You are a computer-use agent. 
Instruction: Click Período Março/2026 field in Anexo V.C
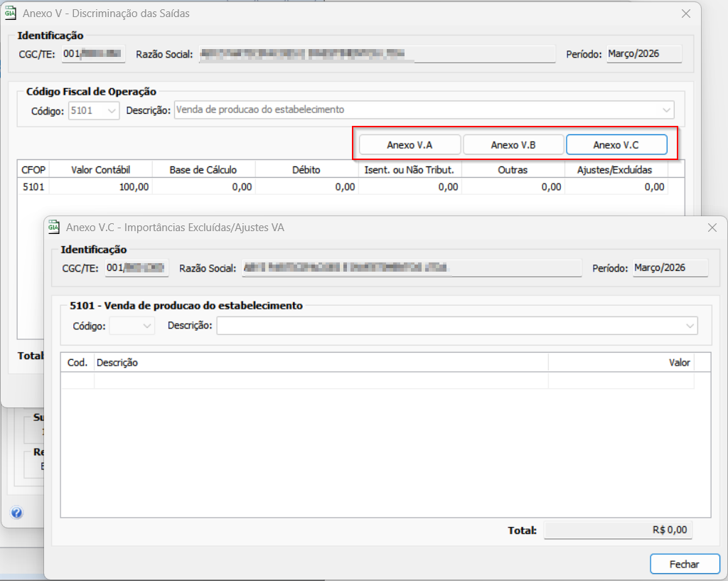coord(670,268)
